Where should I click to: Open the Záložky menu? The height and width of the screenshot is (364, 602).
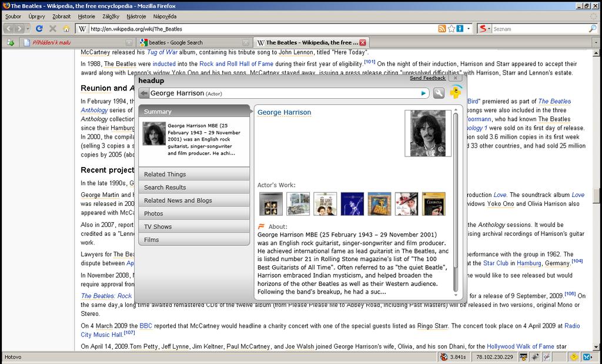pos(111,16)
